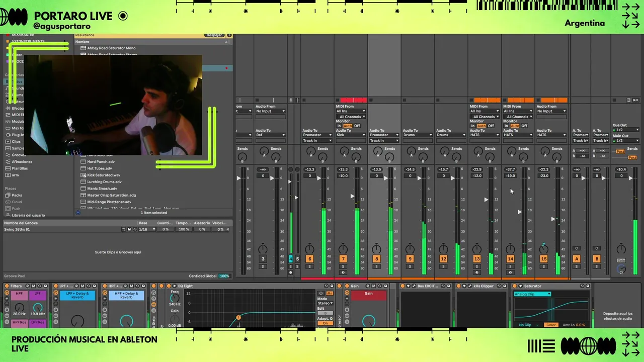Click the groove Tempo 100 % value

point(184,229)
